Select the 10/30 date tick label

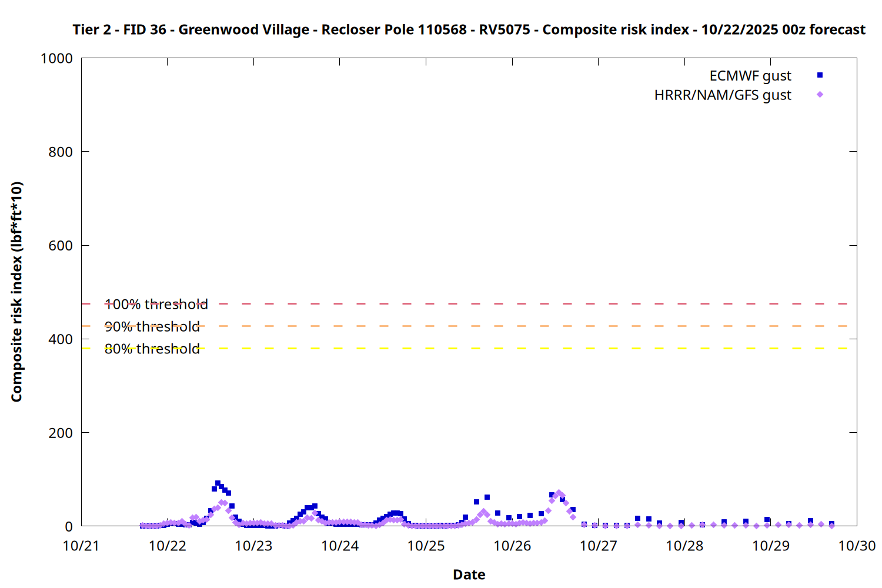coord(857,546)
